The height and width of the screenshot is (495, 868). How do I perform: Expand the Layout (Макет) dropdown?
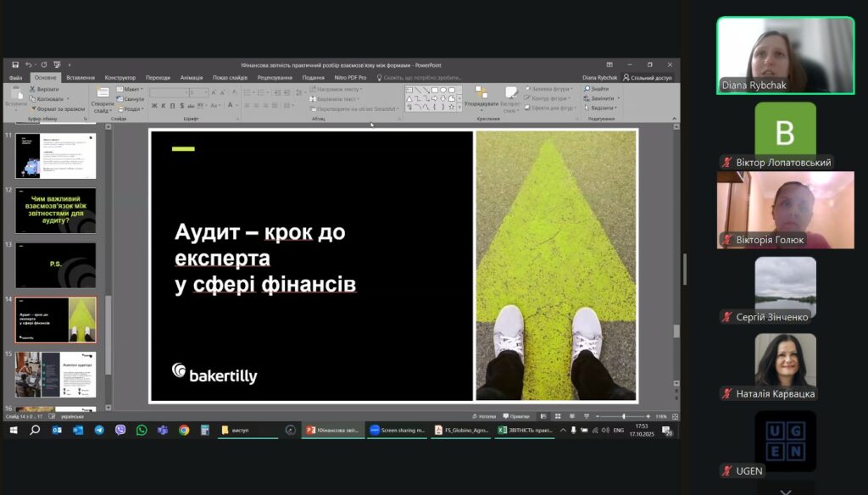coord(130,89)
